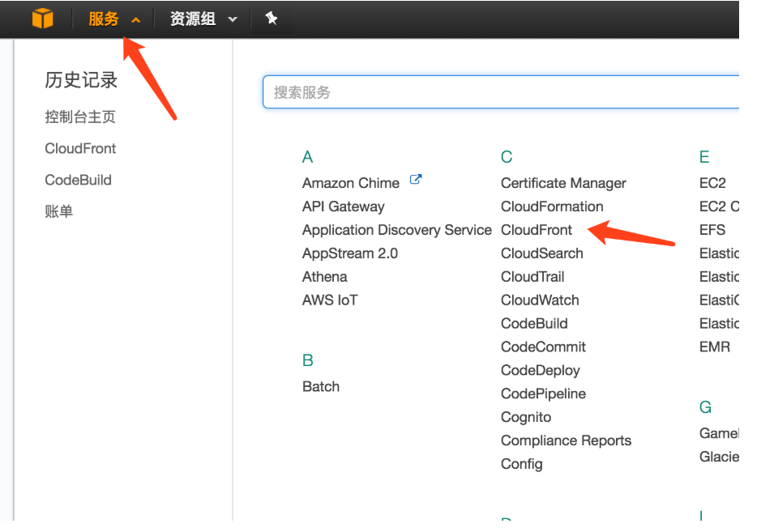This screenshot has width=761, height=532.
Task: Open CodeBuild from the history list
Action: click(78, 180)
